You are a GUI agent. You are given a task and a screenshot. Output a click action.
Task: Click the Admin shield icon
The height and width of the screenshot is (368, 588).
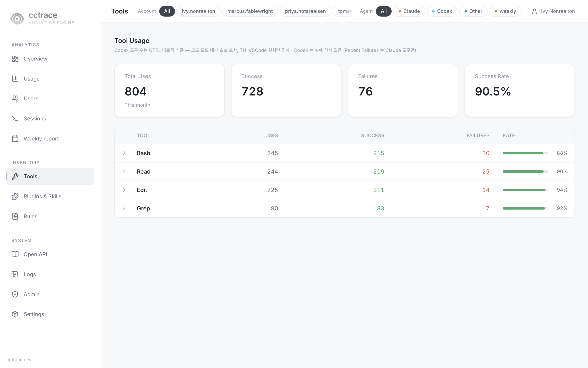point(15,294)
